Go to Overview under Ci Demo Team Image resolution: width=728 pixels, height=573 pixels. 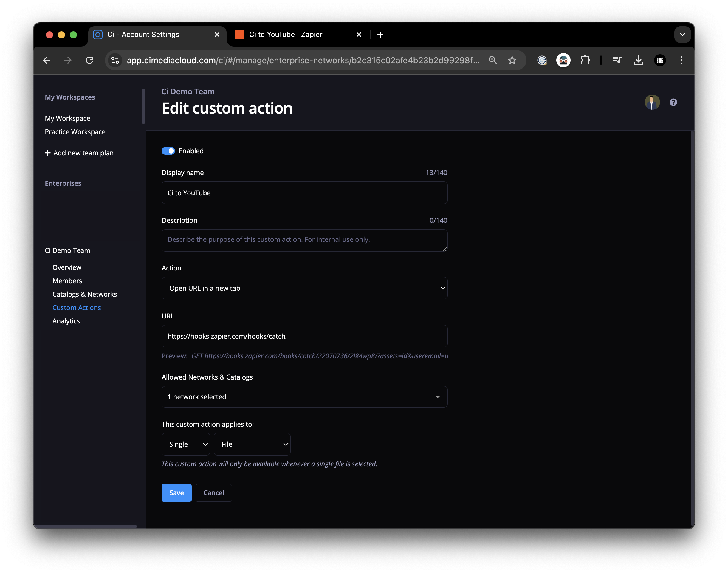coord(67,267)
